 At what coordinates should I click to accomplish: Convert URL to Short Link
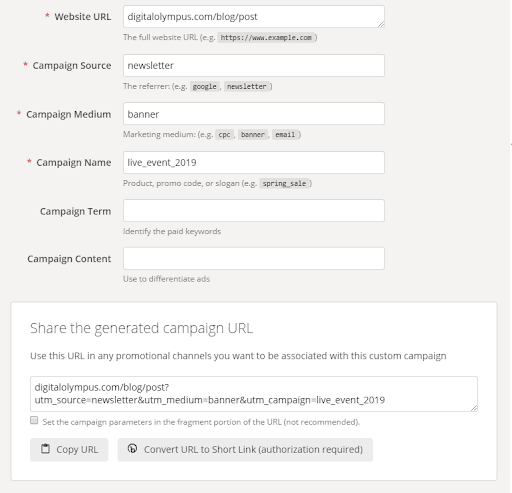click(245, 450)
